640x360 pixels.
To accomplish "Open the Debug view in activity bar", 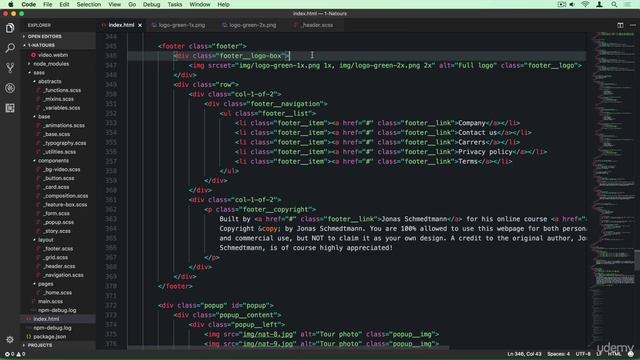I will pyautogui.click(x=10, y=88).
